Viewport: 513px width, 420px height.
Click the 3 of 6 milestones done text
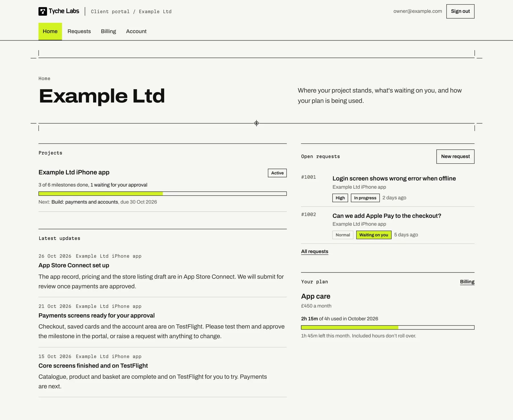tap(64, 185)
